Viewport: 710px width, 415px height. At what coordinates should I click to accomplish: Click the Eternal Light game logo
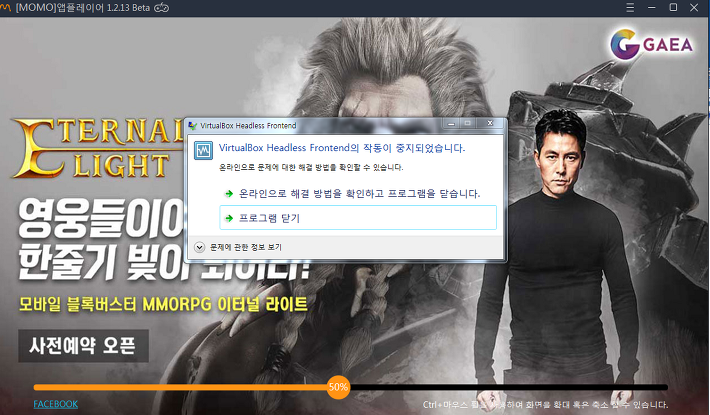tap(96, 148)
